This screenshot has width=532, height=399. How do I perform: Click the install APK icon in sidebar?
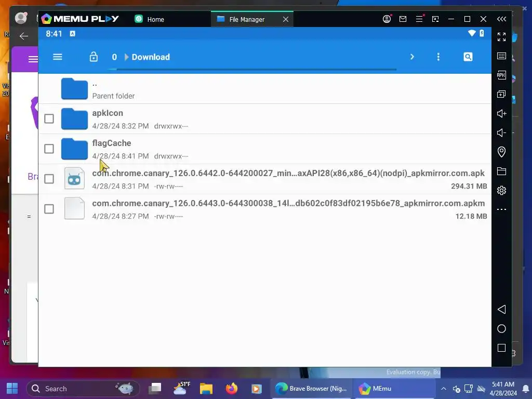(501, 75)
